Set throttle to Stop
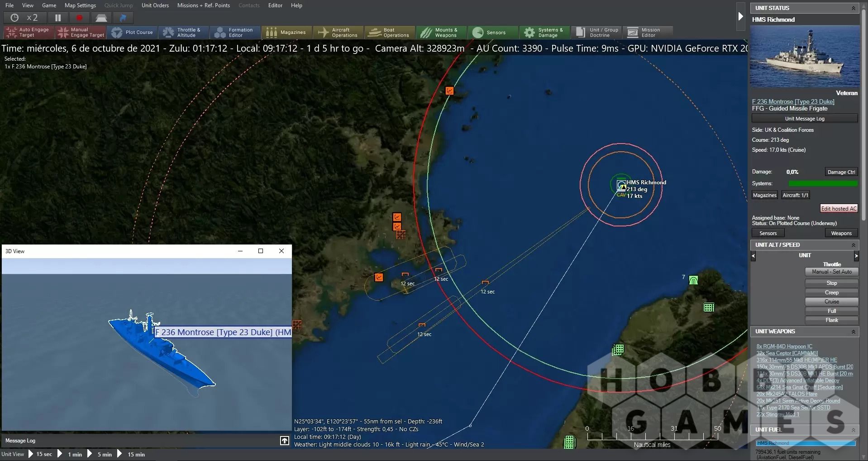Viewport: 868px width, 461px height. (x=831, y=283)
